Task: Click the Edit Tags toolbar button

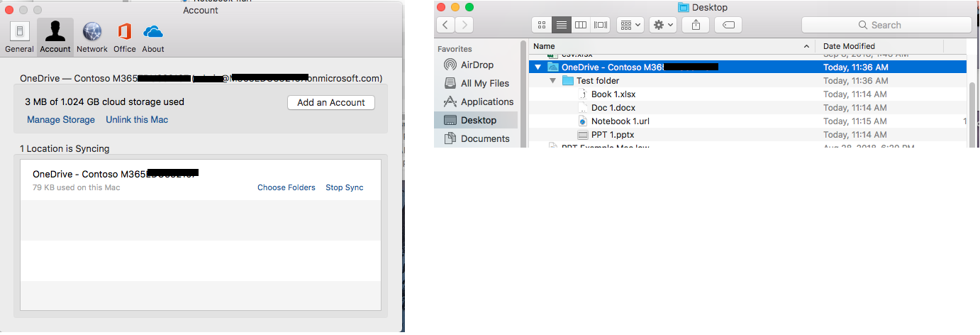Action: (x=728, y=25)
